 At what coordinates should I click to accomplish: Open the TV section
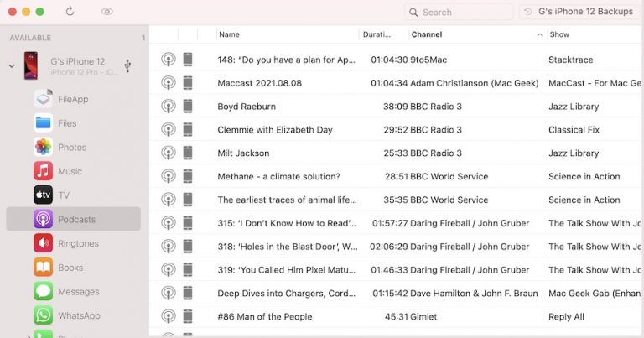(63, 195)
